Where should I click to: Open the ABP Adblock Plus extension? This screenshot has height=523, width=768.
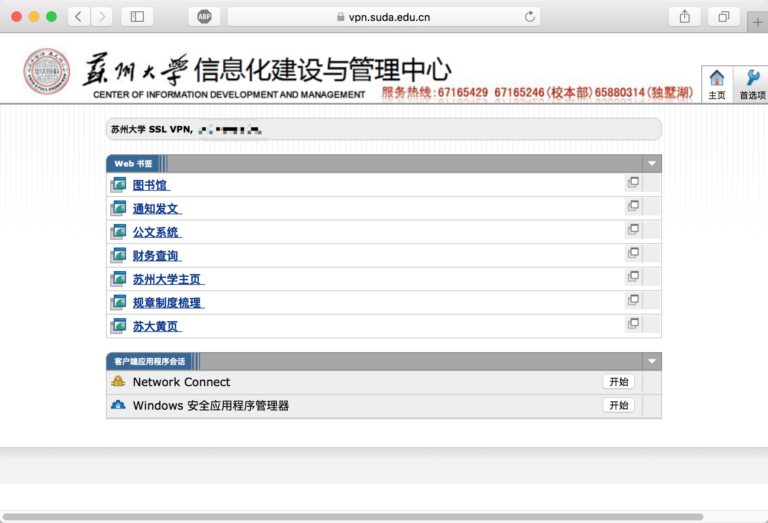coord(204,17)
